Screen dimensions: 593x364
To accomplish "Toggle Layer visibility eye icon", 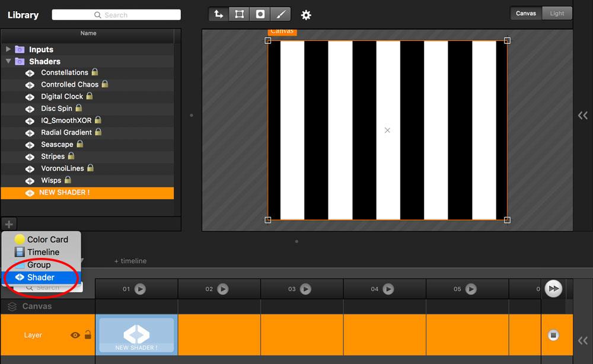I will pyautogui.click(x=75, y=335).
